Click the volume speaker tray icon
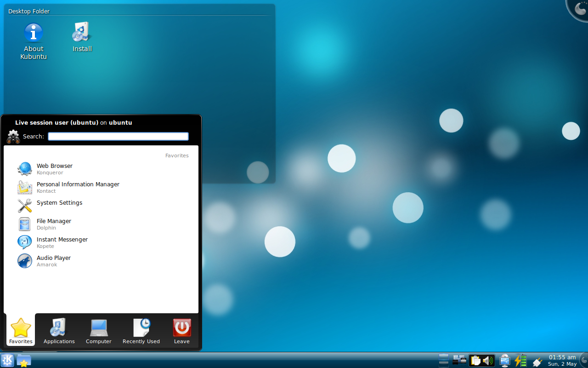This screenshot has height=368, width=588. click(x=488, y=361)
